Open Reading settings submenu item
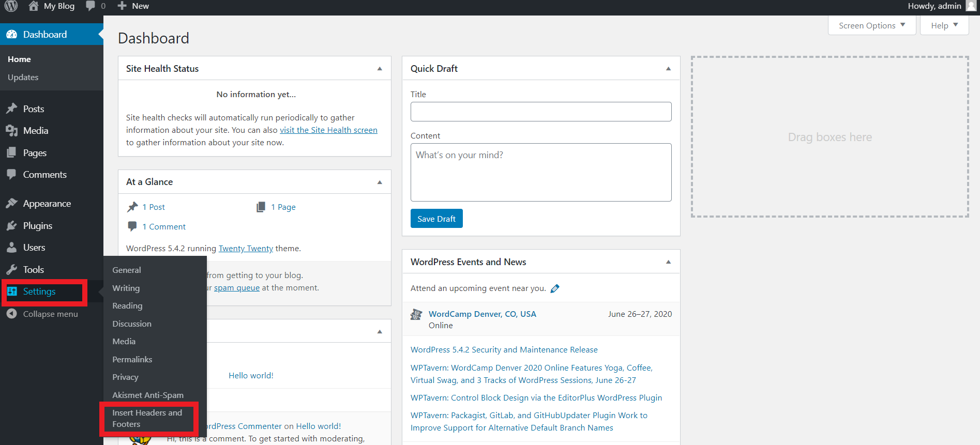 click(127, 305)
